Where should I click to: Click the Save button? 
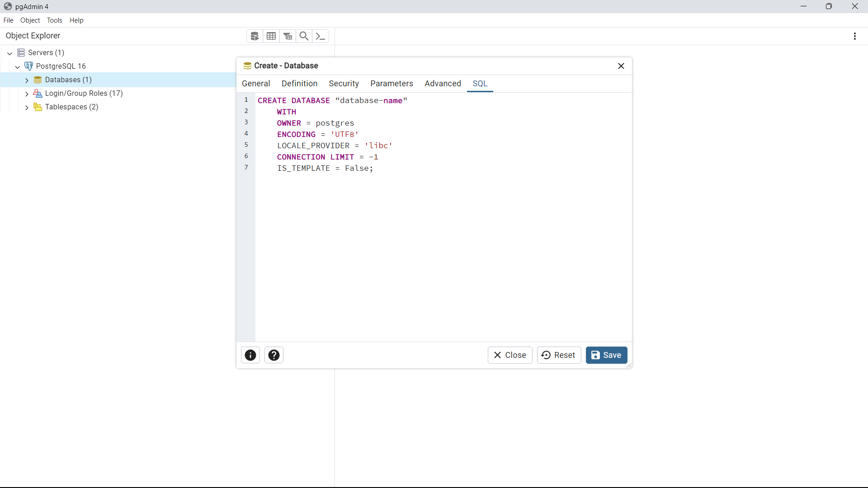[x=606, y=355]
